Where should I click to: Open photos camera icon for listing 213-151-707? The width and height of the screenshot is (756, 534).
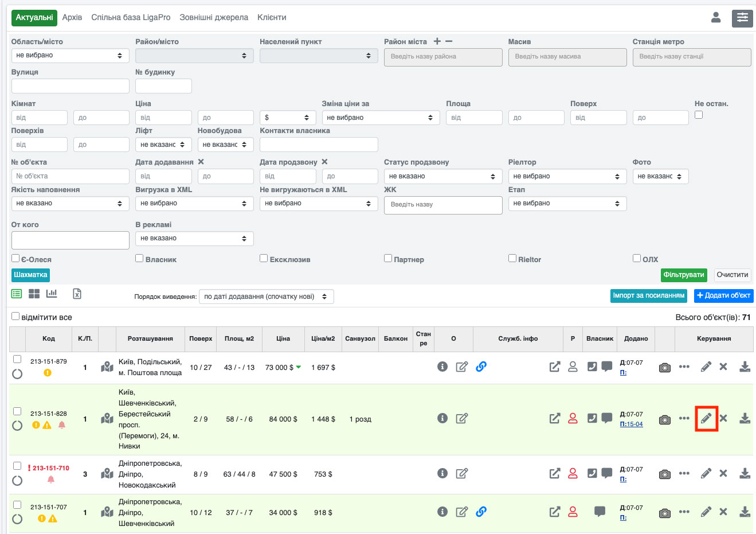[x=665, y=513]
